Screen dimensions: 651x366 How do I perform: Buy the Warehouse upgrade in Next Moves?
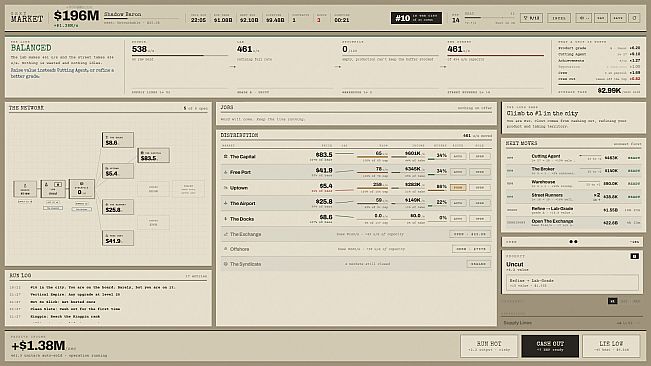(573, 183)
